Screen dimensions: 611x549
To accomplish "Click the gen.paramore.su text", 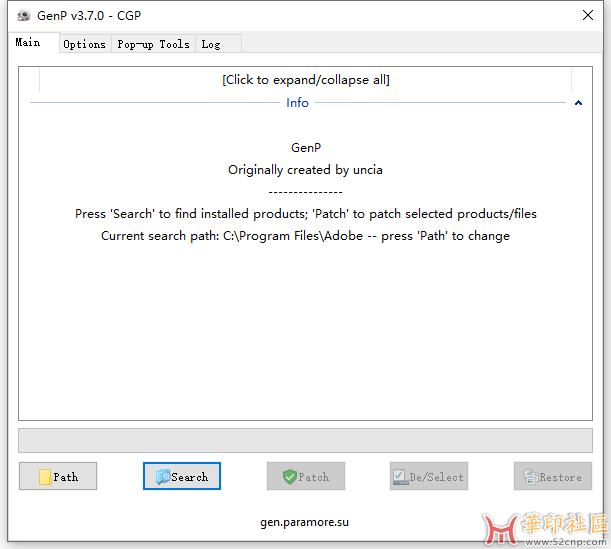I will click(x=304, y=522).
